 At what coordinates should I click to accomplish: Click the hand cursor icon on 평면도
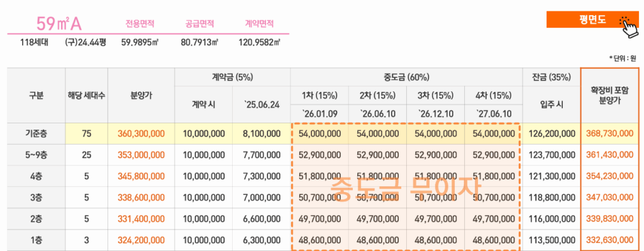pos(629,26)
